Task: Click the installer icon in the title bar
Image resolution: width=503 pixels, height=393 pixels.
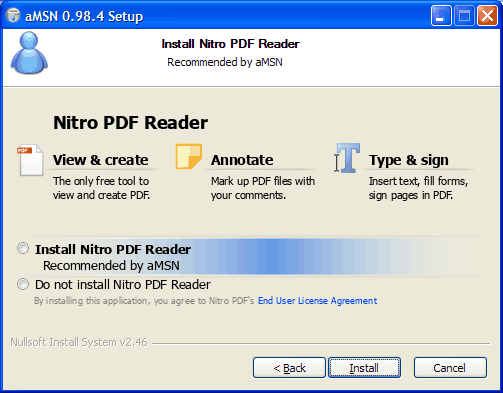Action: 13,16
